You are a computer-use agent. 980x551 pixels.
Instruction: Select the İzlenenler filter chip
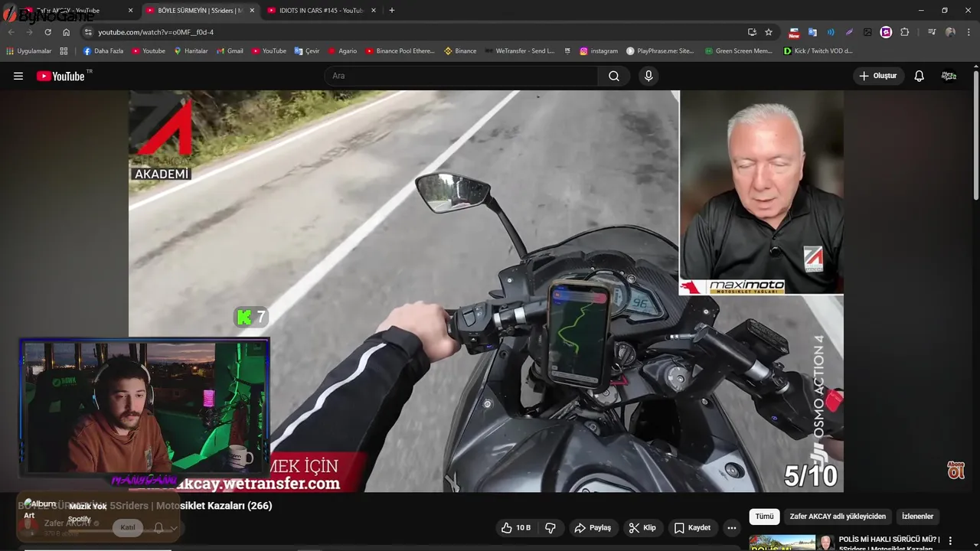point(917,517)
